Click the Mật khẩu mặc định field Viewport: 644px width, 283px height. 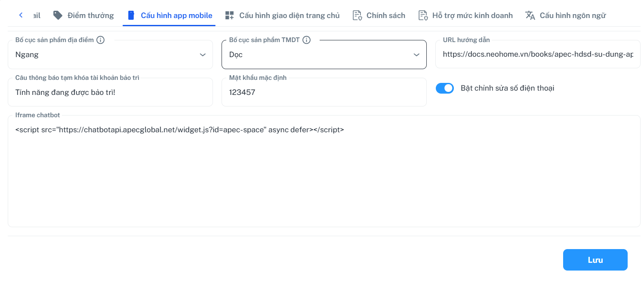tap(324, 92)
